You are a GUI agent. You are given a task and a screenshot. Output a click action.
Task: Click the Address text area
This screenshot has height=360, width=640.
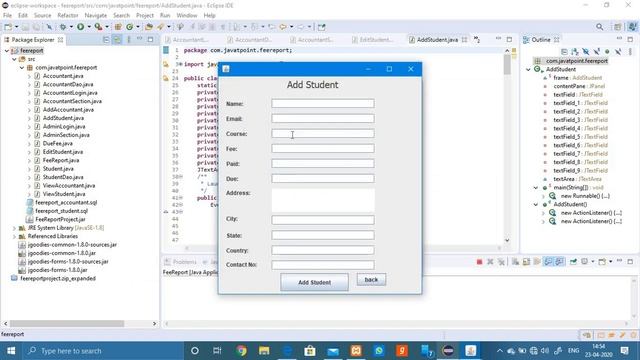pyautogui.click(x=323, y=200)
